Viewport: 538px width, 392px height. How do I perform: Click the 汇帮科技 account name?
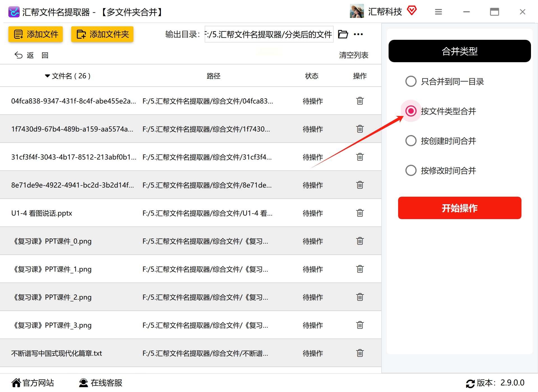[385, 11]
